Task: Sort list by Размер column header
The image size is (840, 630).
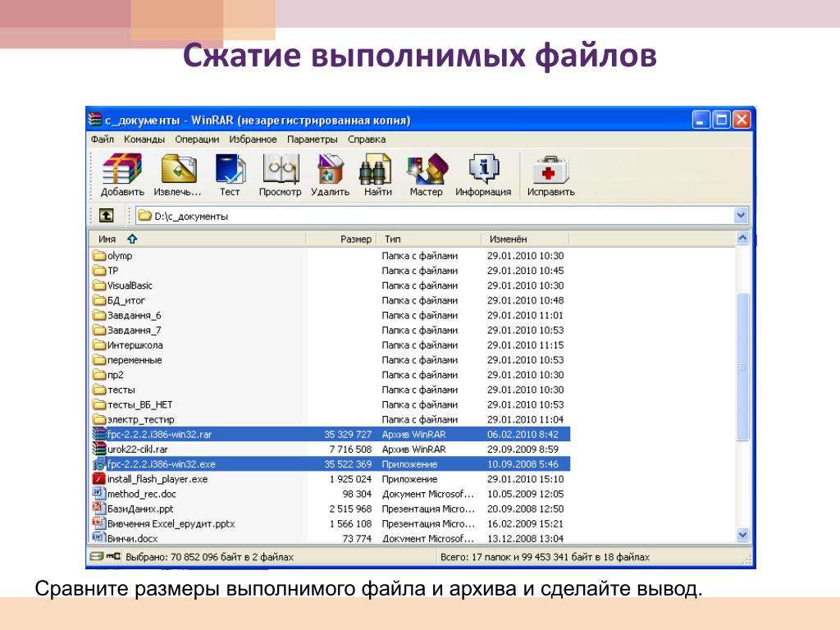Action: [x=341, y=239]
